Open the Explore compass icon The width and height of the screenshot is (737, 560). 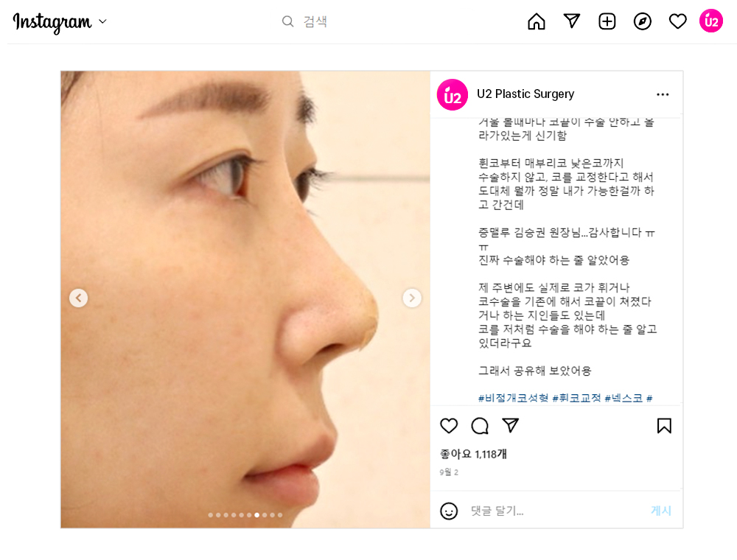pos(642,21)
